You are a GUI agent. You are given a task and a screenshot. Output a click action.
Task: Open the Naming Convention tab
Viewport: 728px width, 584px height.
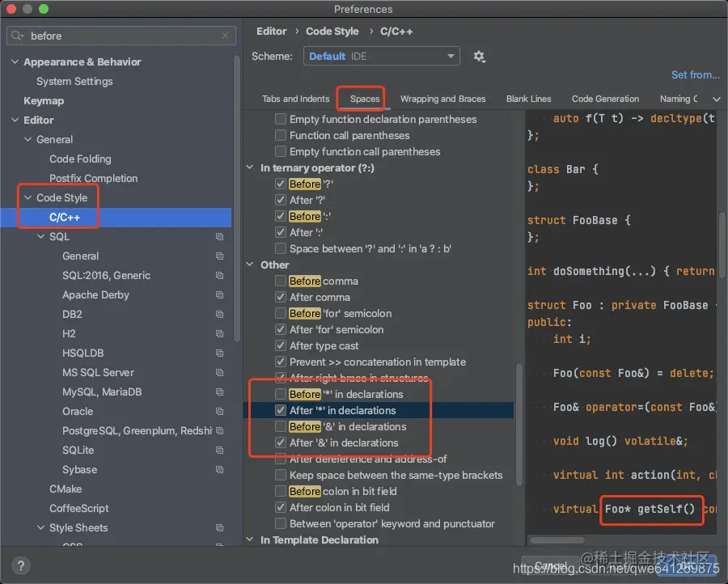pos(679,99)
